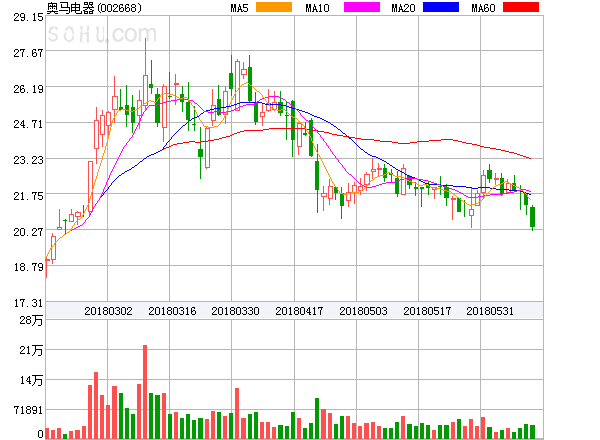The height and width of the screenshot is (440, 600).
Task: Click the tallest red volume bar
Action: (145, 392)
